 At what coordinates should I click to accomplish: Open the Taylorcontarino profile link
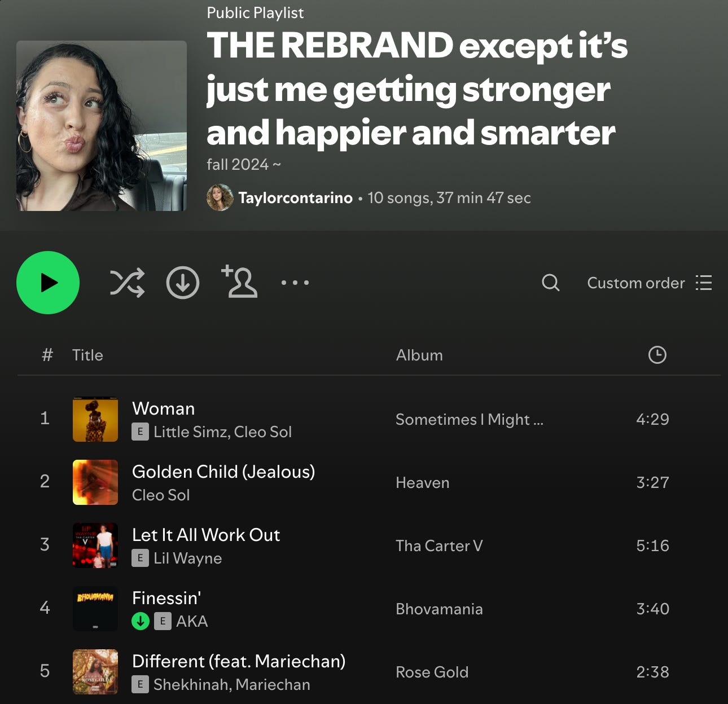[x=295, y=197]
